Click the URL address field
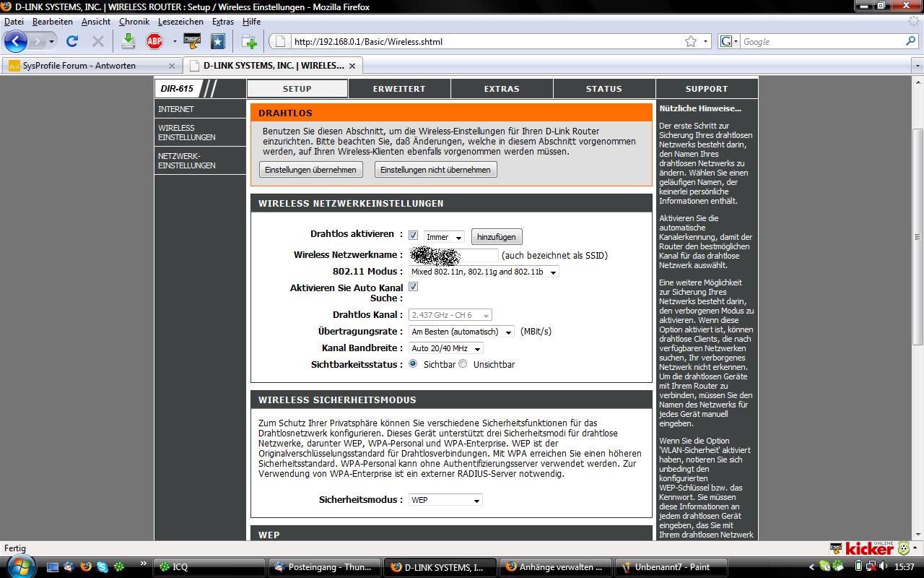This screenshot has width=924, height=578. pos(487,42)
